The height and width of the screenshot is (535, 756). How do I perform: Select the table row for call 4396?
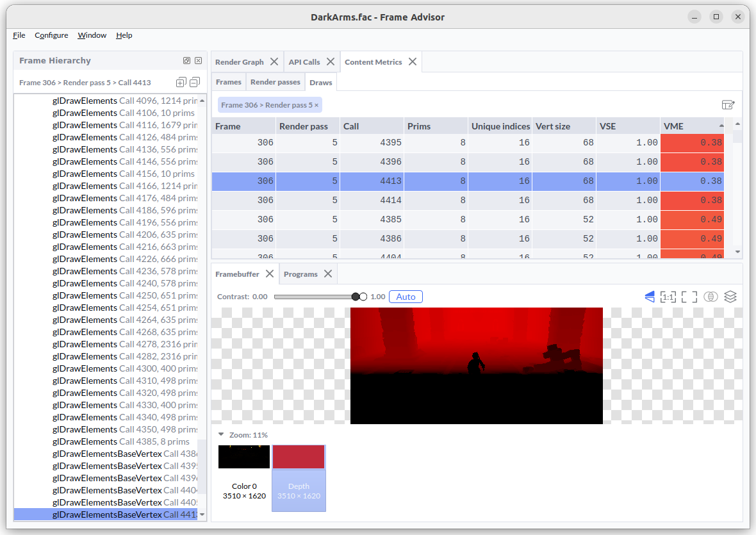468,162
